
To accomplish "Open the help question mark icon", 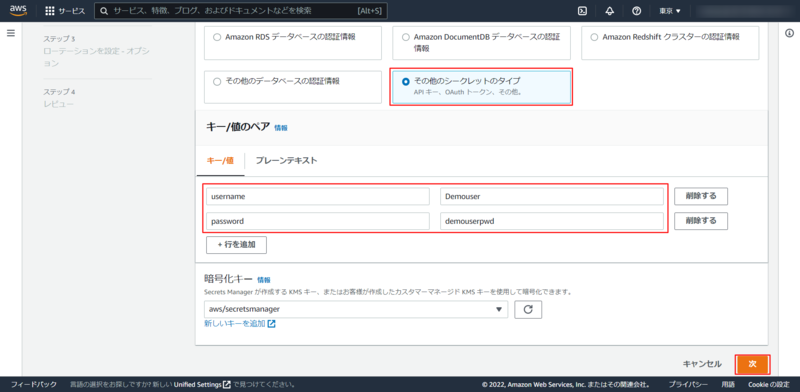I will pos(636,11).
